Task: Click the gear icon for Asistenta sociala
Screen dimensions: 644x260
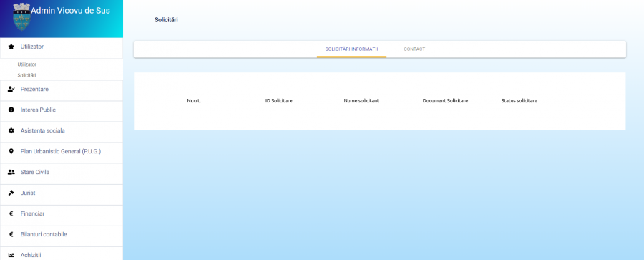Action: pos(11,131)
